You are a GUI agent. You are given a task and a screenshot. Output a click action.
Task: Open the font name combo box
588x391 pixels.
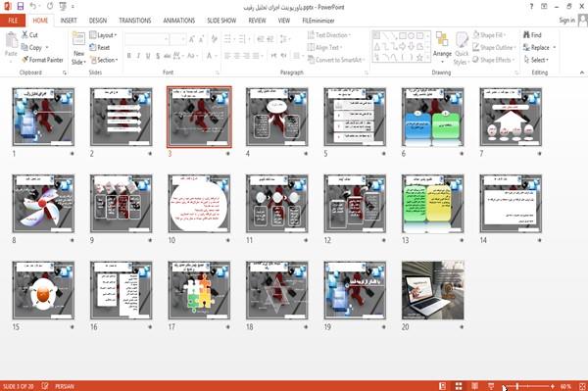[x=147, y=39]
